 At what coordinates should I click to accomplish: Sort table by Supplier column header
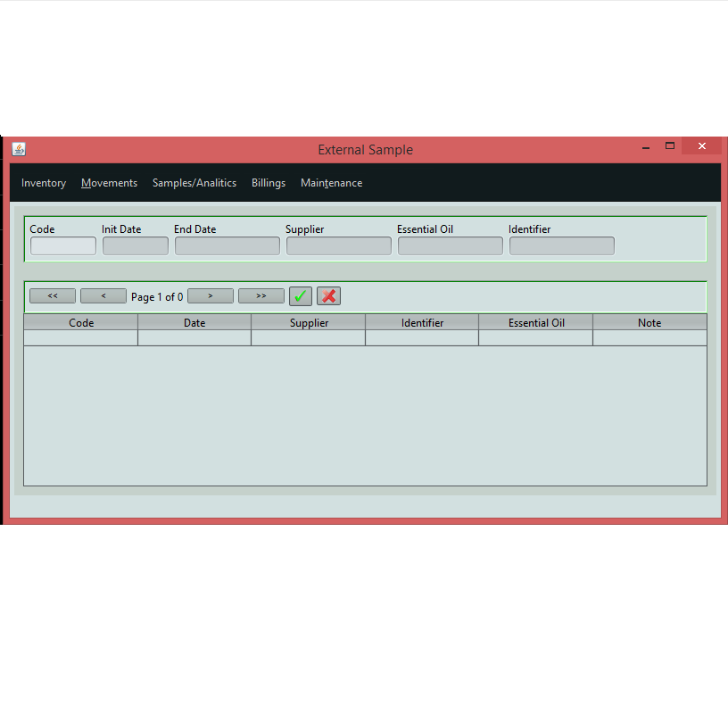pos(309,322)
